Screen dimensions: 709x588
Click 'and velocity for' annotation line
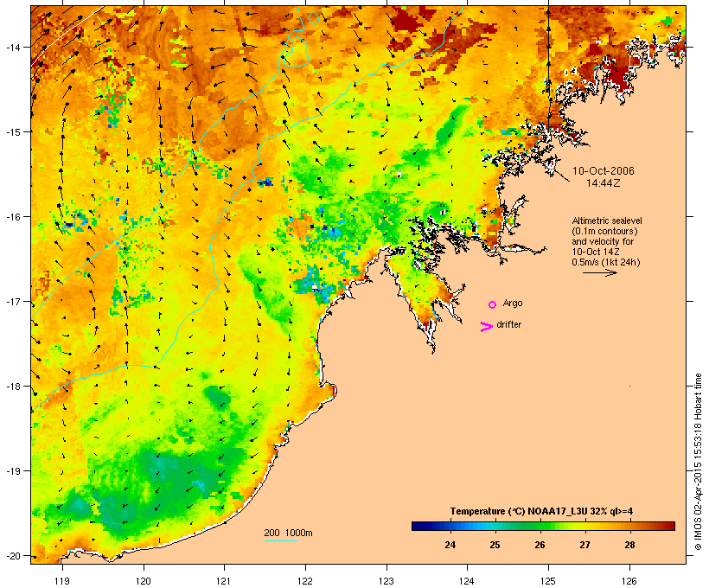click(603, 241)
